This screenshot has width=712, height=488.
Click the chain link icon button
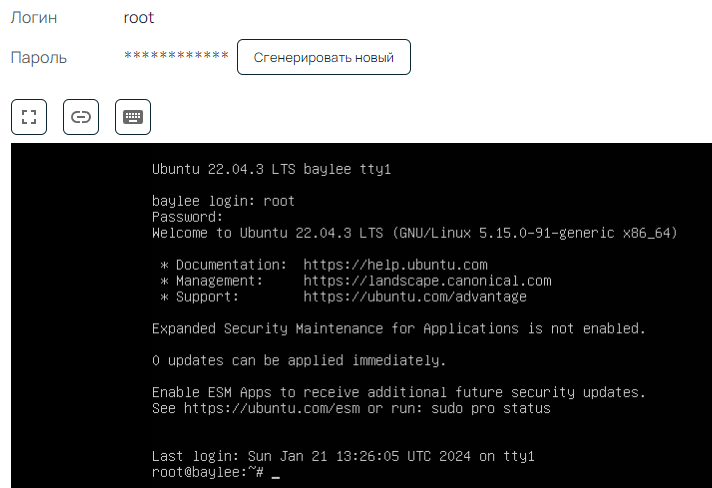click(81, 117)
